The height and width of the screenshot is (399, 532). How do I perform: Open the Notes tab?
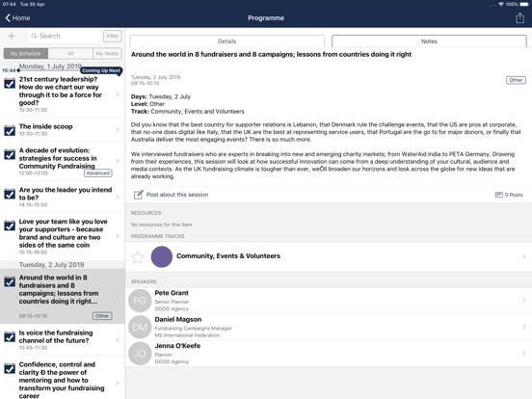[x=429, y=41]
